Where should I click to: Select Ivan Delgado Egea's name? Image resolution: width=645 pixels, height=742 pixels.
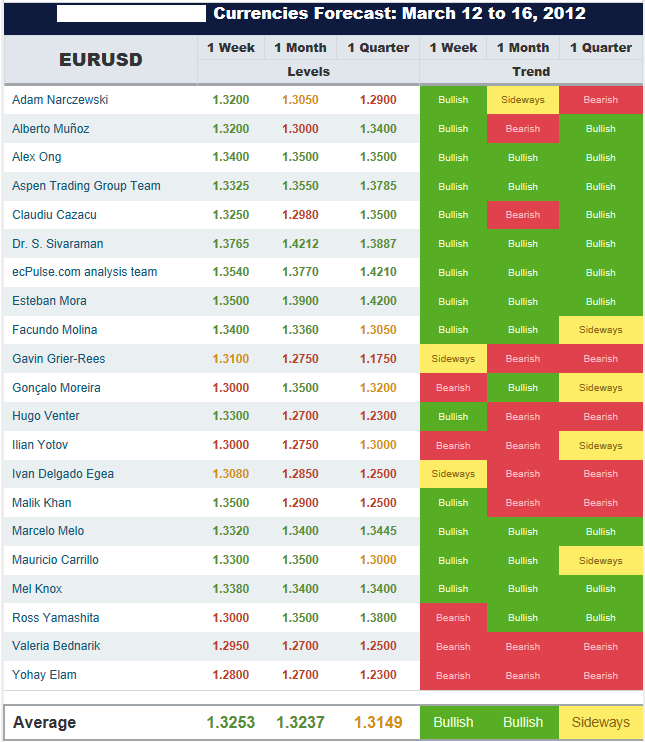tap(63, 474)
